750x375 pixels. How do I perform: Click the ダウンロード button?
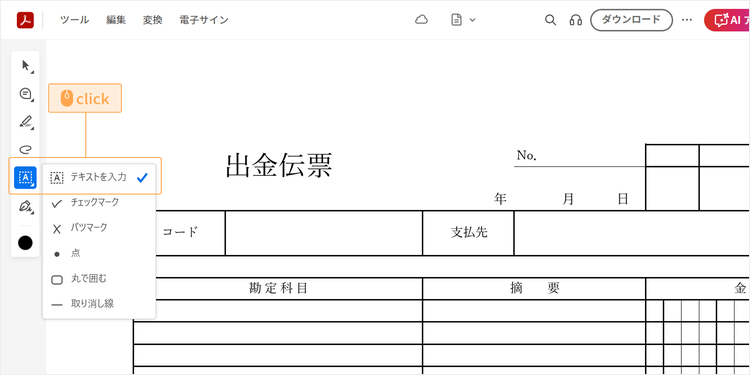[x=631, y=20]
